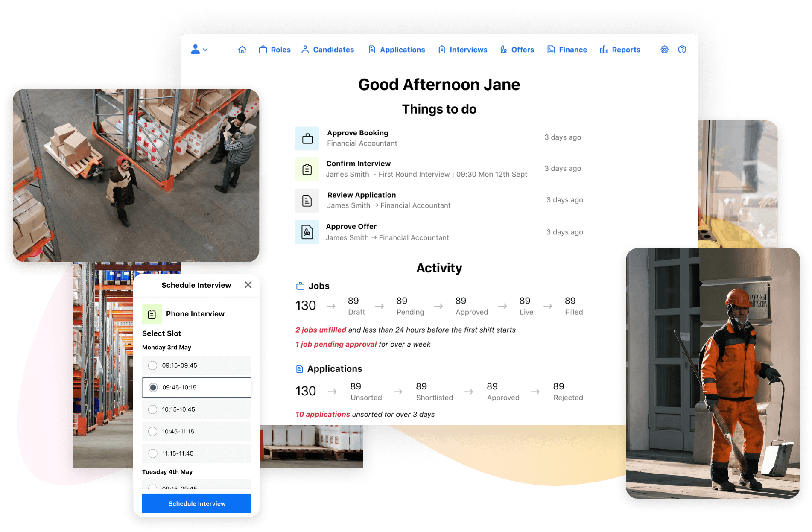Open help question mark icon
812x532 pixels.
(x=682, y=50)
